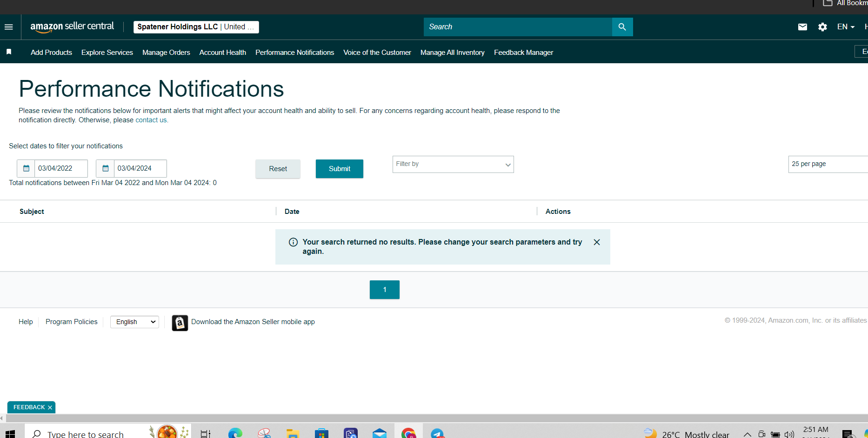This screenshot has height=438, width=868.
Task: Click the info icon in the alert
Action: point(293,242)
